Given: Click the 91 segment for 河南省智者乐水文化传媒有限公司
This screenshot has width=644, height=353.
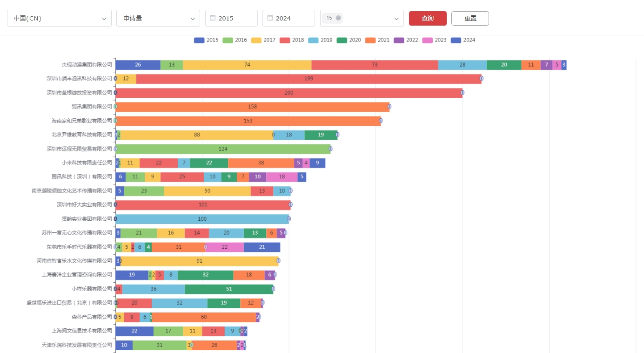Looking at the screenshot, I should tap(200, 260).
